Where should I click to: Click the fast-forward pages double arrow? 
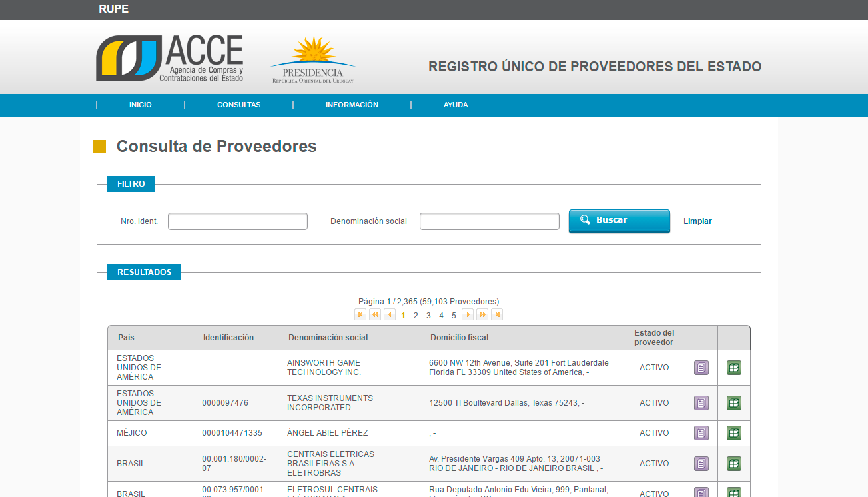tap(482, 314)
